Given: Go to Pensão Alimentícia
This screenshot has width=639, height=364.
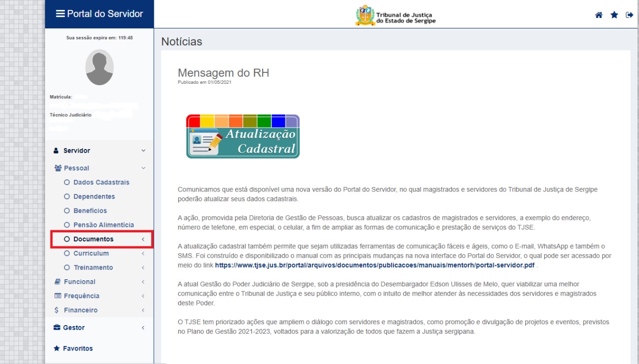Looking at the screenshot, I should (x=103, y=225).
